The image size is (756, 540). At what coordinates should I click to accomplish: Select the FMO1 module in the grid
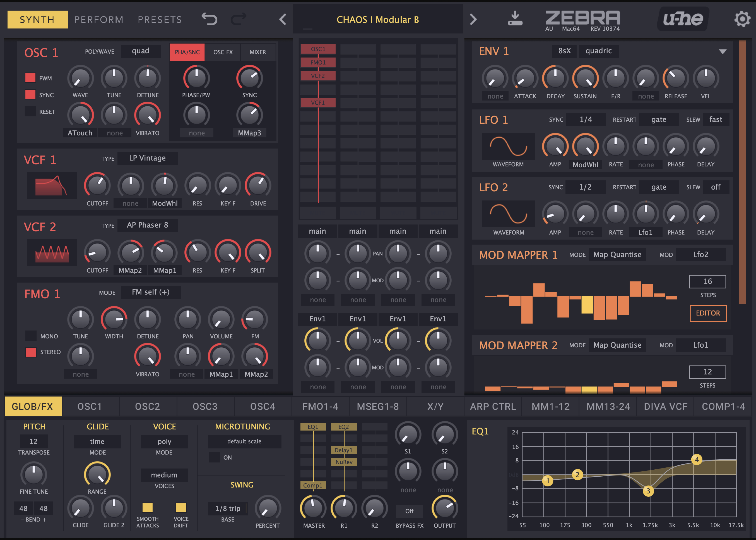point(318,63)
